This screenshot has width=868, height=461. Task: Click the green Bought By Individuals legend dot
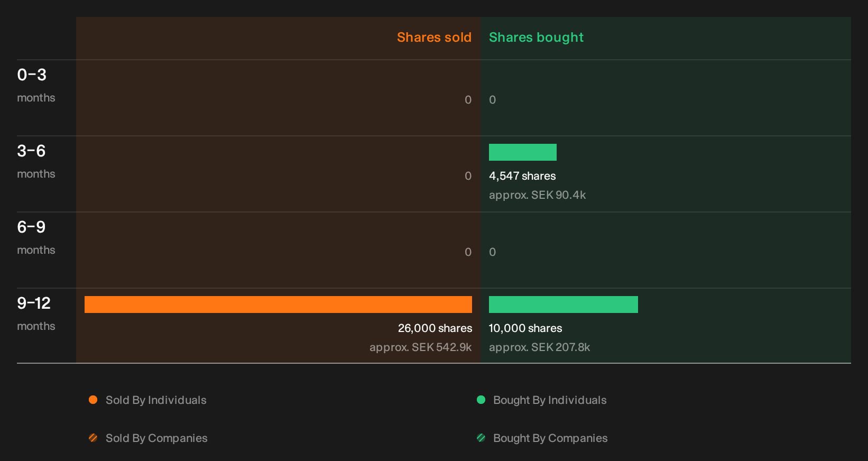481,400
